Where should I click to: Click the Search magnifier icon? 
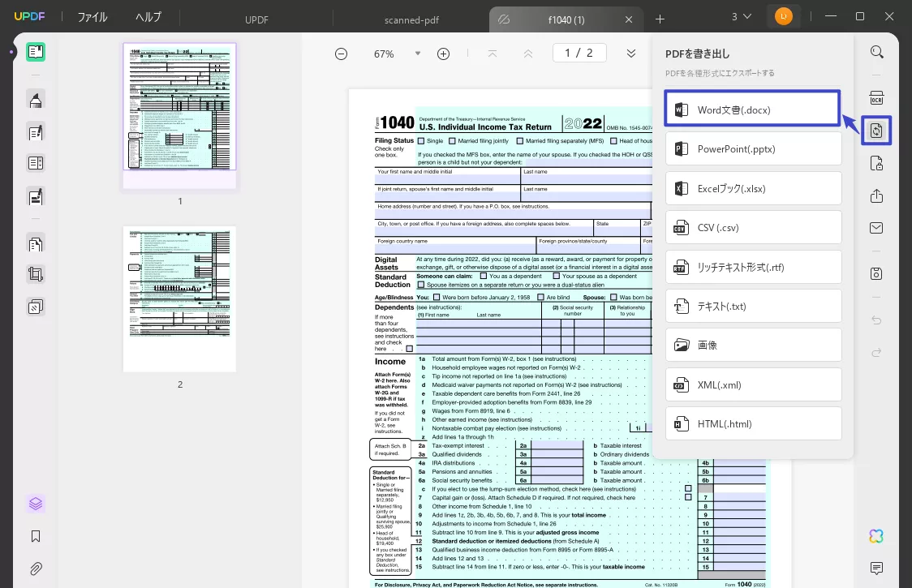[876, 53]
